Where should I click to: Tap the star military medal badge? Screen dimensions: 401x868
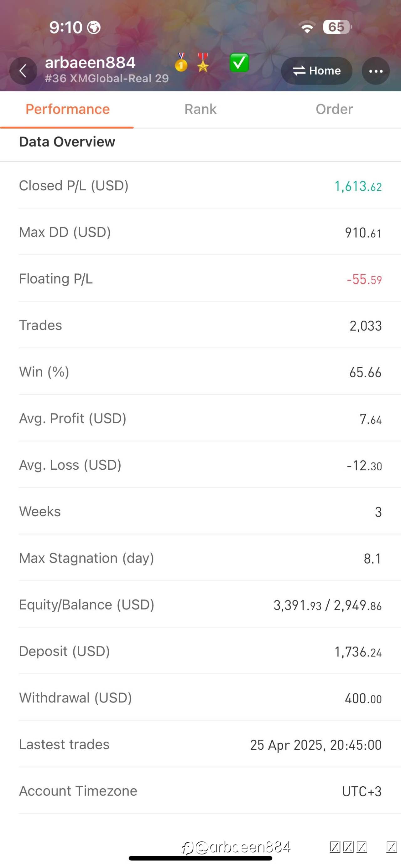click(203, 63)
